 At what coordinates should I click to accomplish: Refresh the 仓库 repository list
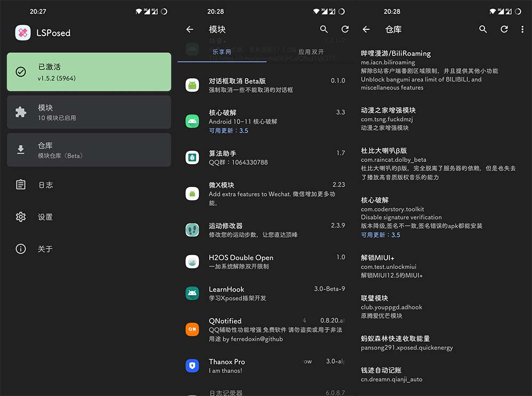[504, 29]
